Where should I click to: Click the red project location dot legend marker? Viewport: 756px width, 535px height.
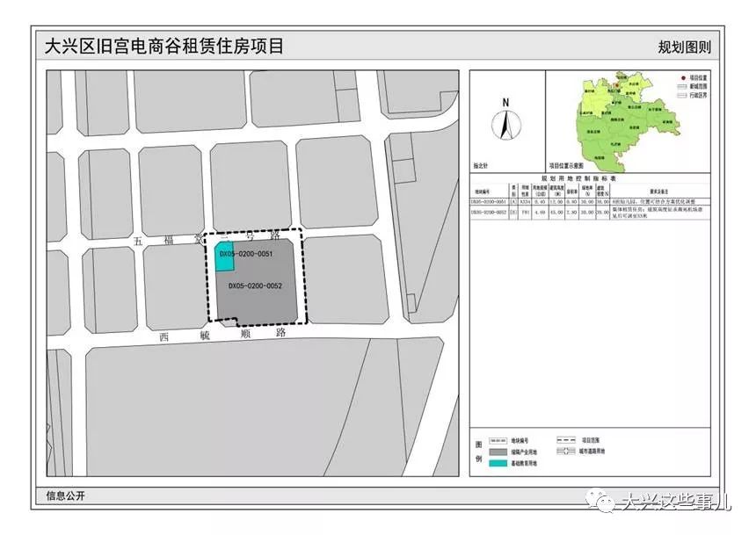(x=683, y=77)
